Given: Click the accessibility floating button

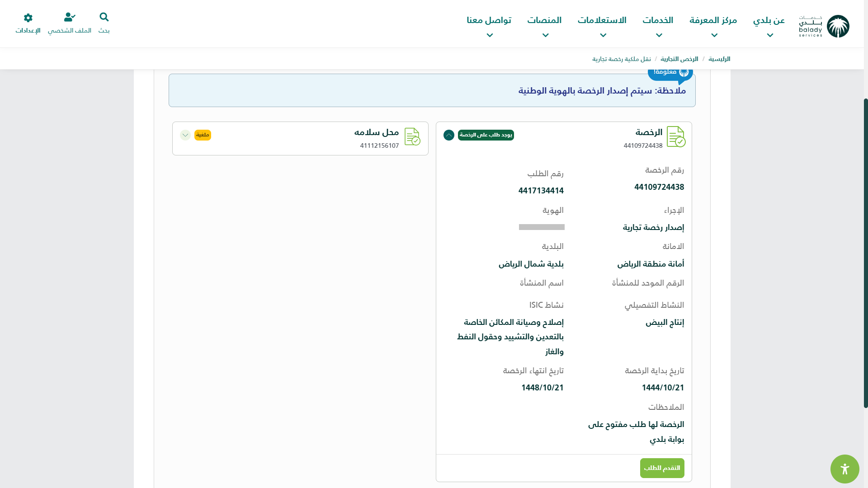Looking at the screenshot, I should (844, 469).
